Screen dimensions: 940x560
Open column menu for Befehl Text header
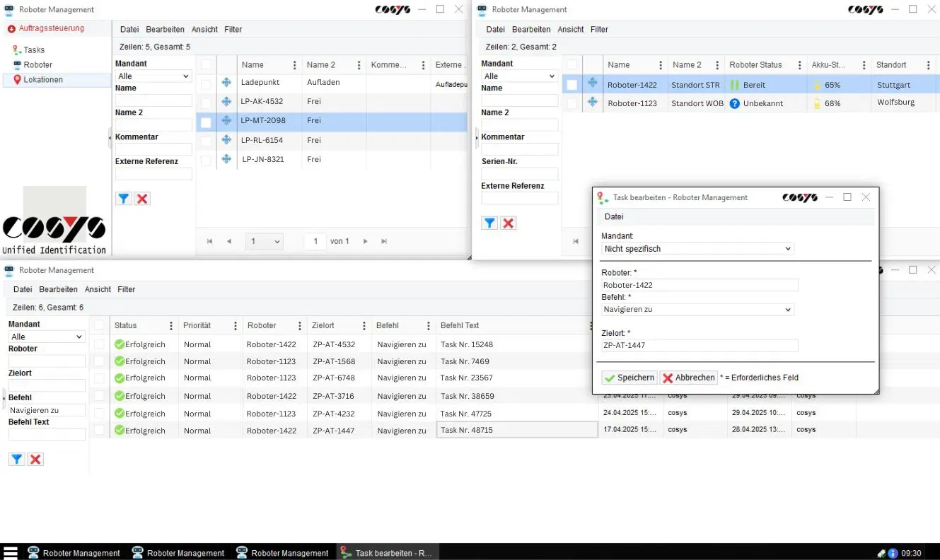[591, 326]
